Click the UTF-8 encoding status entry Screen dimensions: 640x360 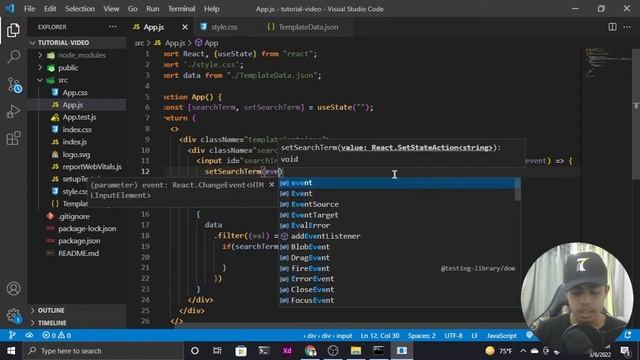[453, 336]
